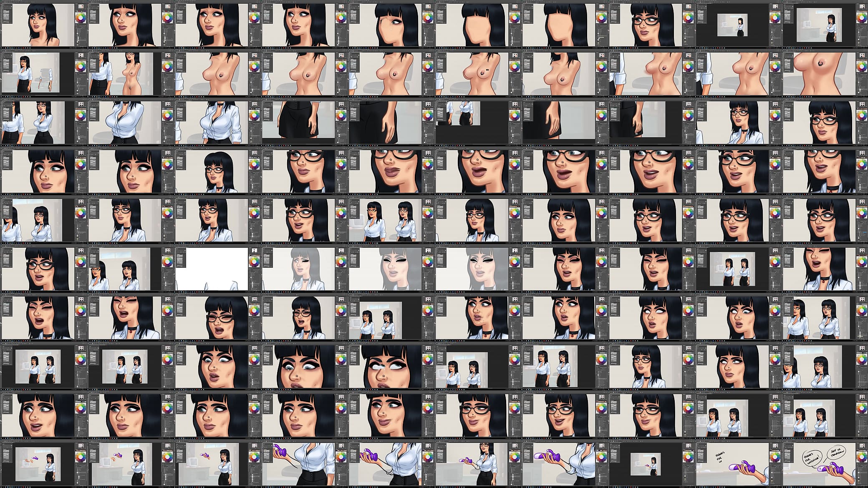Select the frame with only 'Thanks for' handwriting

(x=738, y=464)
